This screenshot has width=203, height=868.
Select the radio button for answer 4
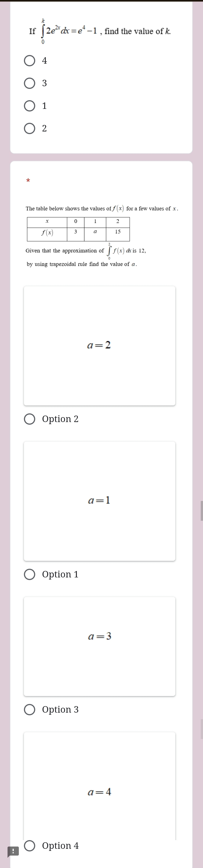coord(30,61)
